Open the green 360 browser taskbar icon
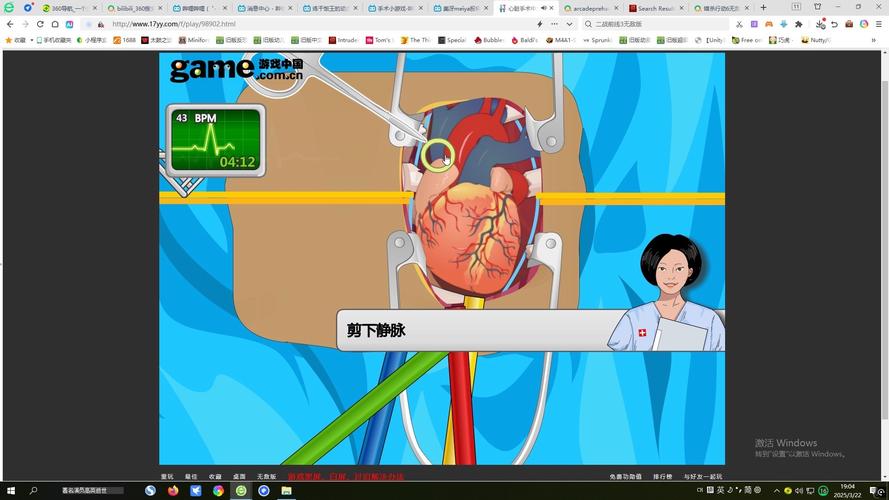The image size is (889, 500). 241,490
